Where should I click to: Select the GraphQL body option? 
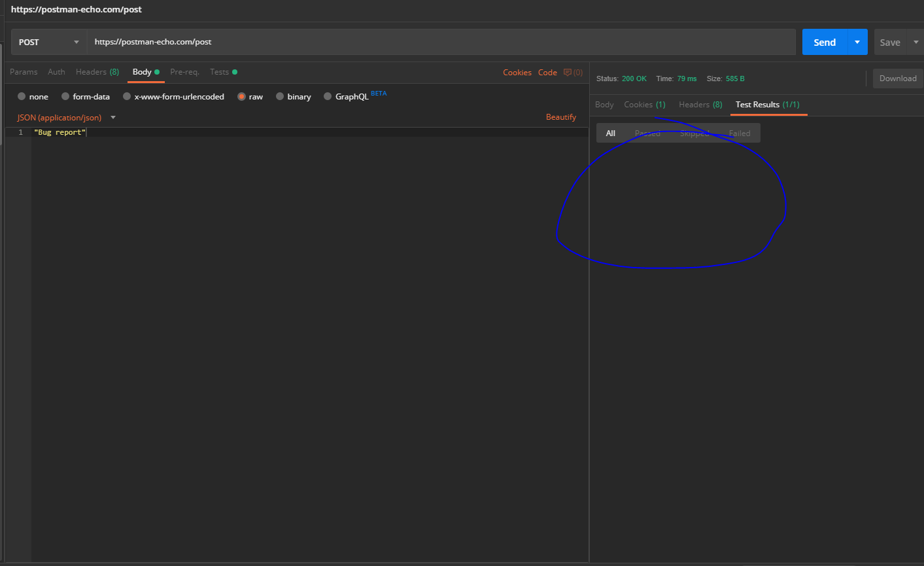pos(345,96)
